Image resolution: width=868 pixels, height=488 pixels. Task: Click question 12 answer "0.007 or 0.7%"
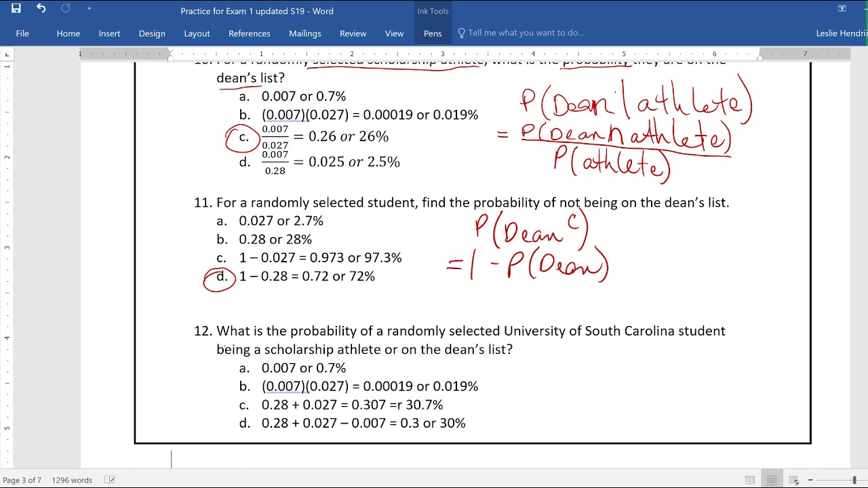pos(304,368)
